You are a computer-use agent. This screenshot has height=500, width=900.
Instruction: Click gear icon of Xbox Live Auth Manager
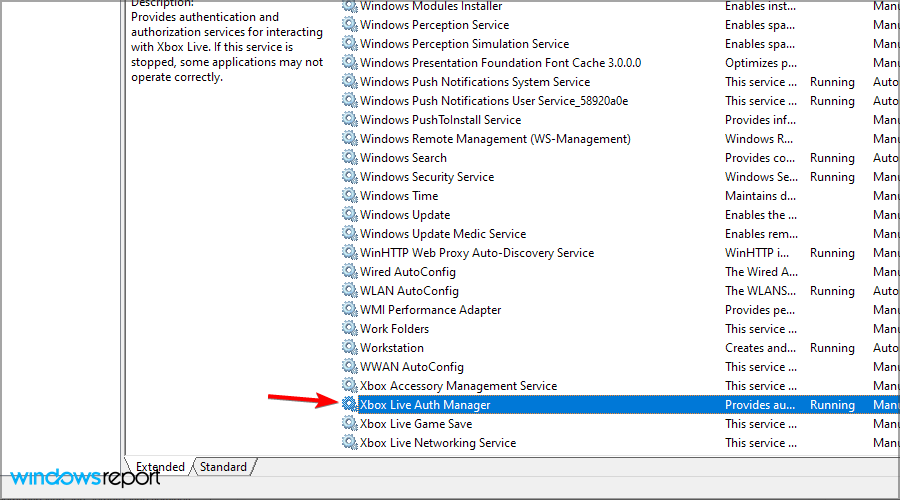point(350,404)
